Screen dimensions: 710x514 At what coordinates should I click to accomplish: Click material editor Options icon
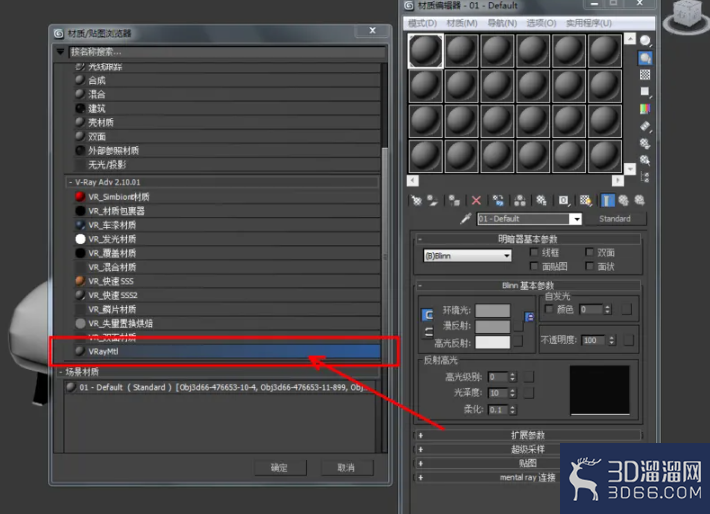click(x=645, y=144)
